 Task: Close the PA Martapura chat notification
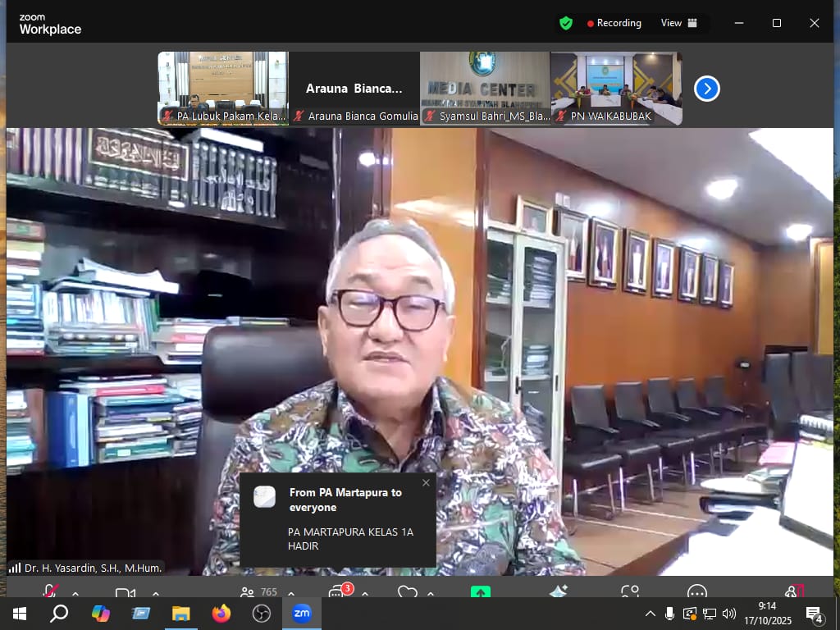coord(426,483)
